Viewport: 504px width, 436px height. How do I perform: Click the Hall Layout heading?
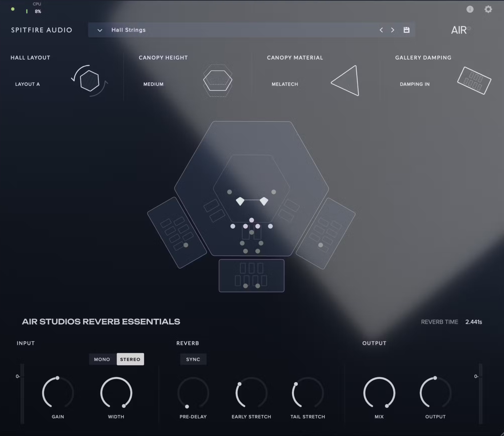click(30, 58)
